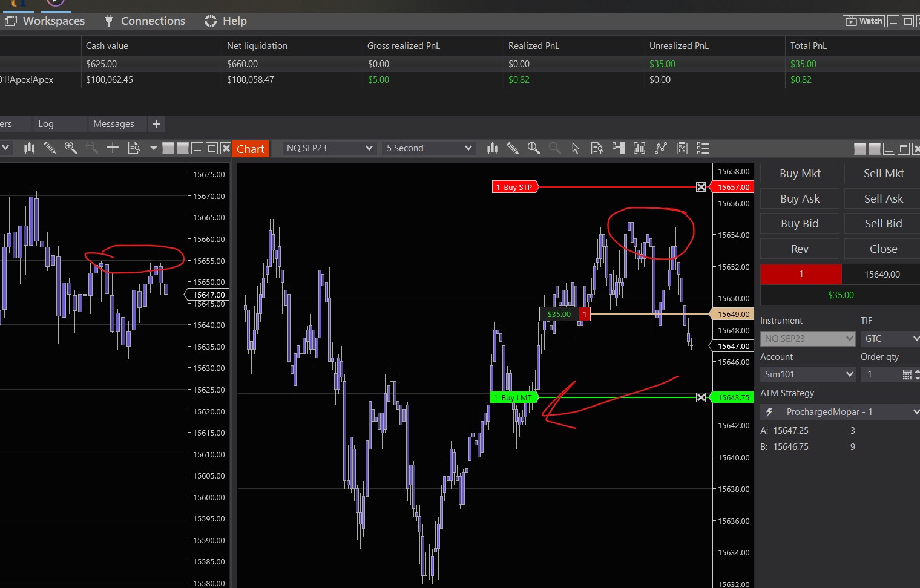Viewport: 920px width, 588px height.
Task: Open the indicators icon in chart toolbar
Action: pos(639,148)
